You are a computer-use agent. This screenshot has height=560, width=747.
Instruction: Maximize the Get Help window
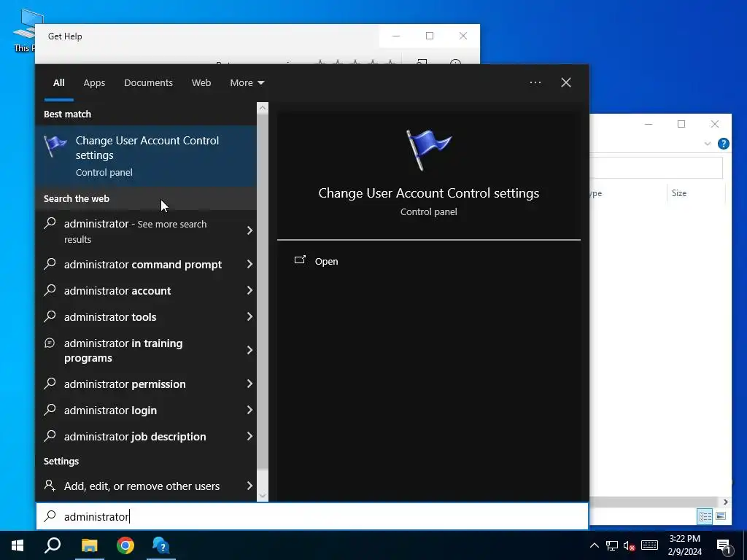coord(430,36)
